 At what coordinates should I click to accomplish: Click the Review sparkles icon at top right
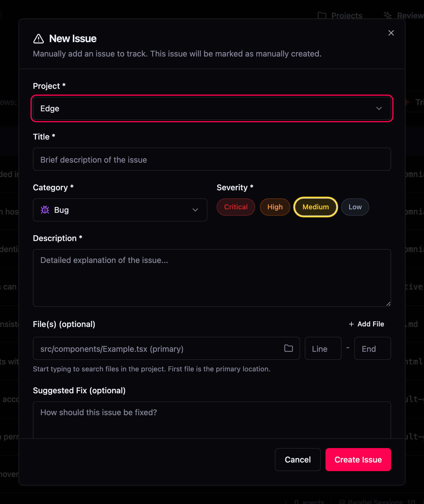387,15
